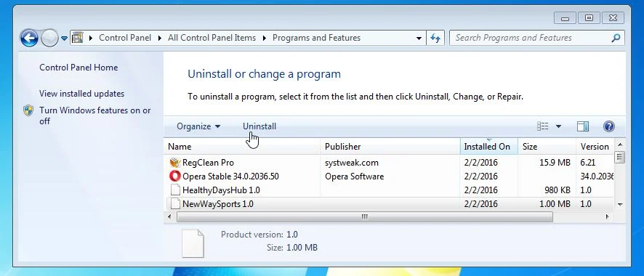The width and height of the screenshot is (644, 276).
Task: Click 15.9 MB size cell
Action: [x=555, y=163]
